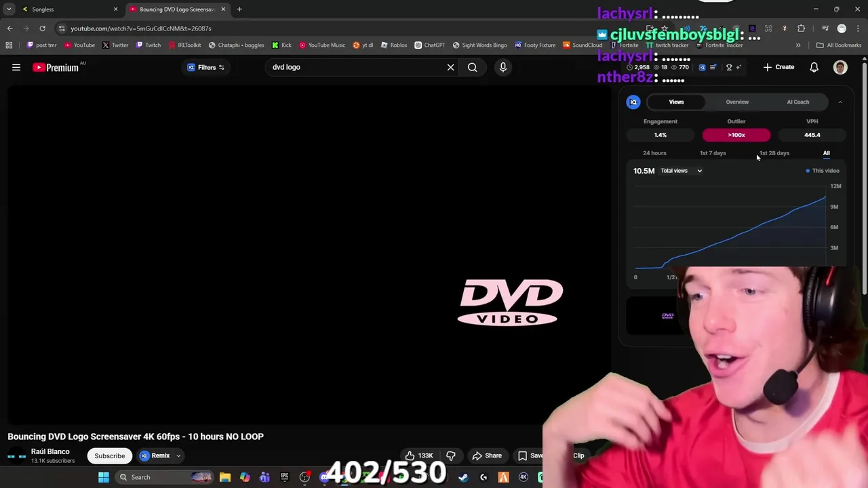
Task: Open the post tmr bookmark
Action: pos(41,45)
